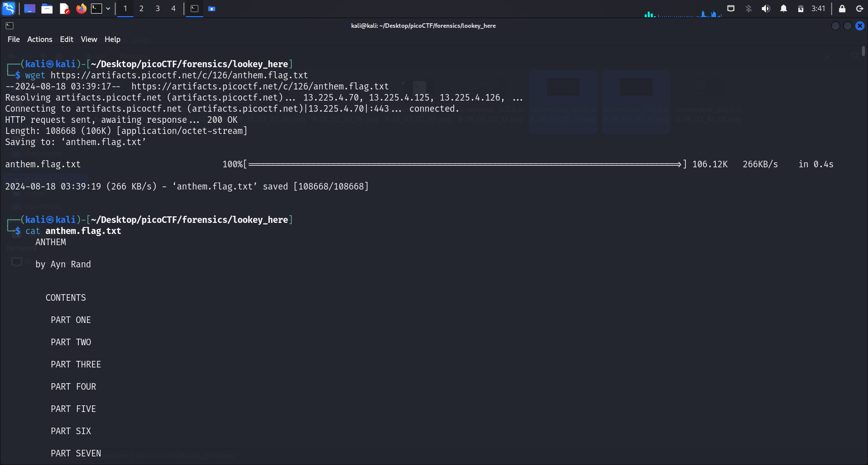Launch the text editor from the panel
This screenshot has height=465, width=868.
coord(64,9)
